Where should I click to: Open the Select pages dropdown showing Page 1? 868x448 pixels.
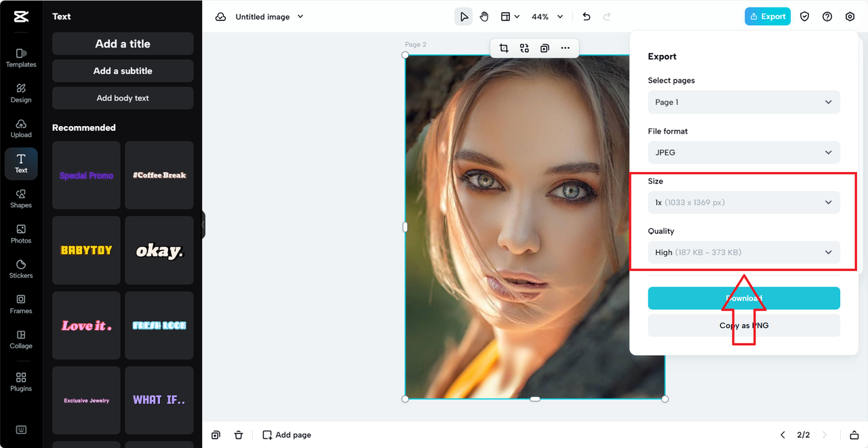tap(744, 102)
